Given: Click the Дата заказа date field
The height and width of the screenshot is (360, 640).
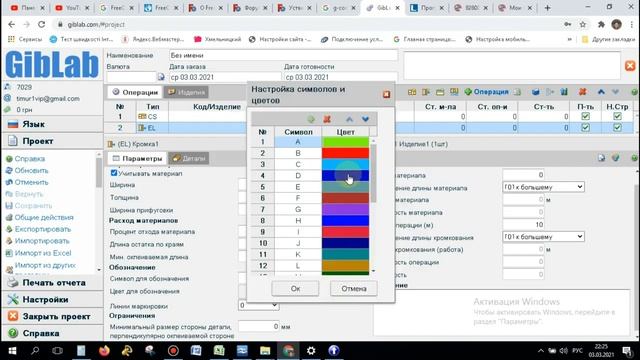Looking at the screenshot, I should (225, 77).
